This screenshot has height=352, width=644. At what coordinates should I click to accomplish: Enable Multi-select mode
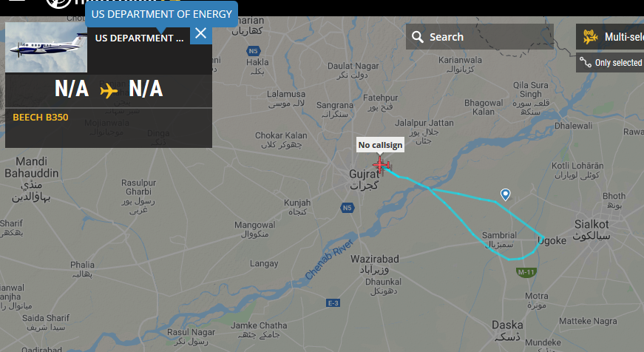pos(610,37)
